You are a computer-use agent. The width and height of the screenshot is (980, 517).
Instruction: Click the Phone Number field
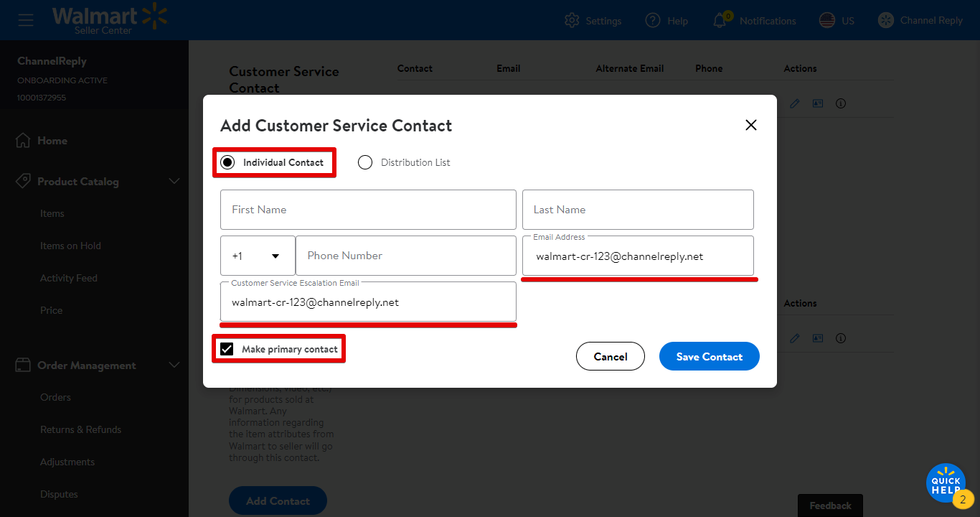[406, 256]
